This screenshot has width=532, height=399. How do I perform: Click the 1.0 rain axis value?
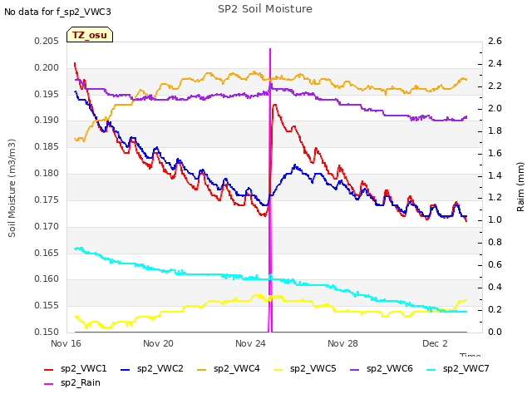click(x=495, y=219)
